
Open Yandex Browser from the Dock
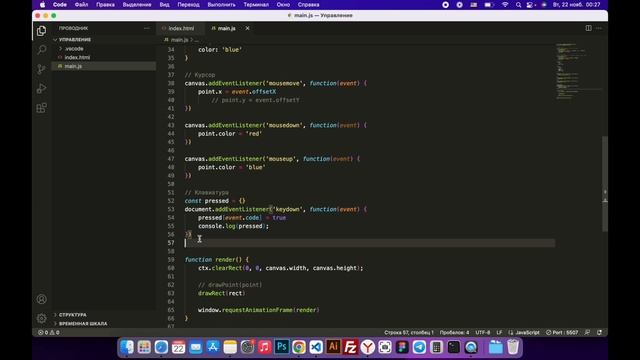(367, 347)
